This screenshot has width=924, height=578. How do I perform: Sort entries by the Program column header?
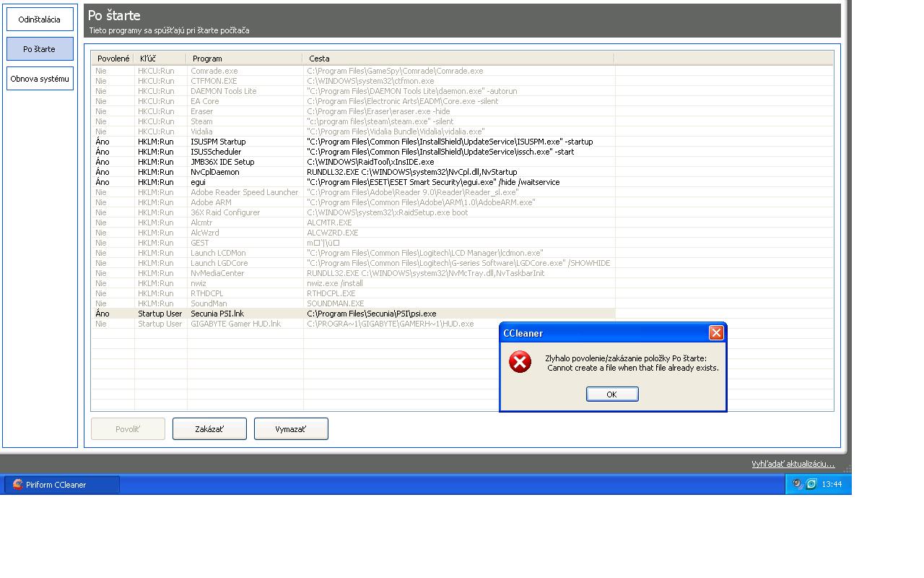(x=245, y=59)
